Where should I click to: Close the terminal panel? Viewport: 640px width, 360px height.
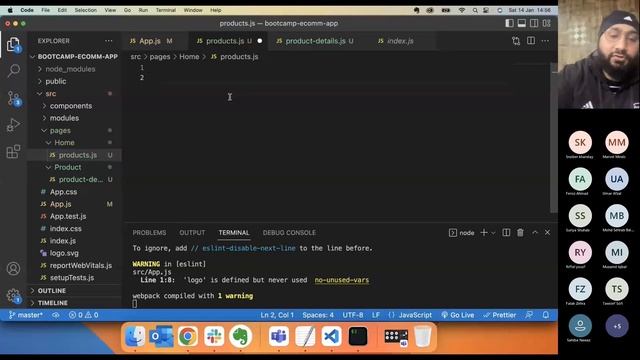[x=547, y=233]
